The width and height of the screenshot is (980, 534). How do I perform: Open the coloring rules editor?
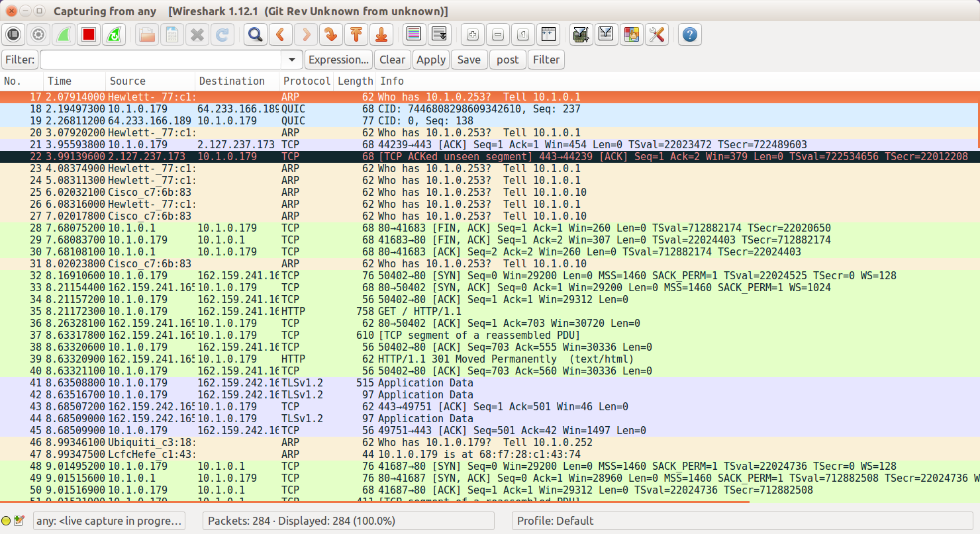click(x=631, y=34)
